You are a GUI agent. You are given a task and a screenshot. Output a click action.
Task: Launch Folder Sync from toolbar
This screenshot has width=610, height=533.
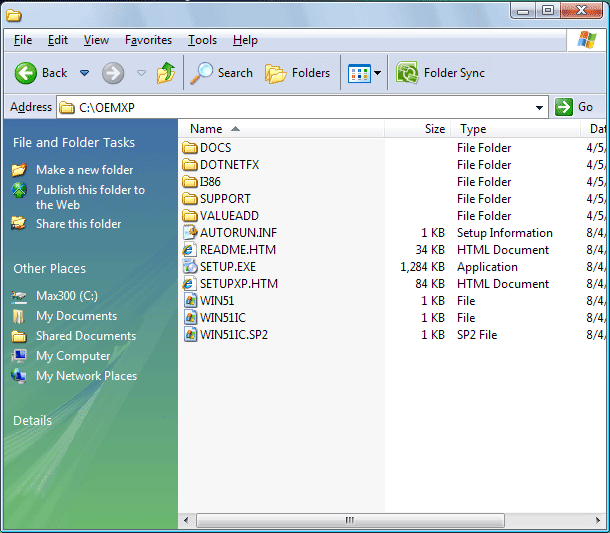pyautogui.click(x=440, y=73)
